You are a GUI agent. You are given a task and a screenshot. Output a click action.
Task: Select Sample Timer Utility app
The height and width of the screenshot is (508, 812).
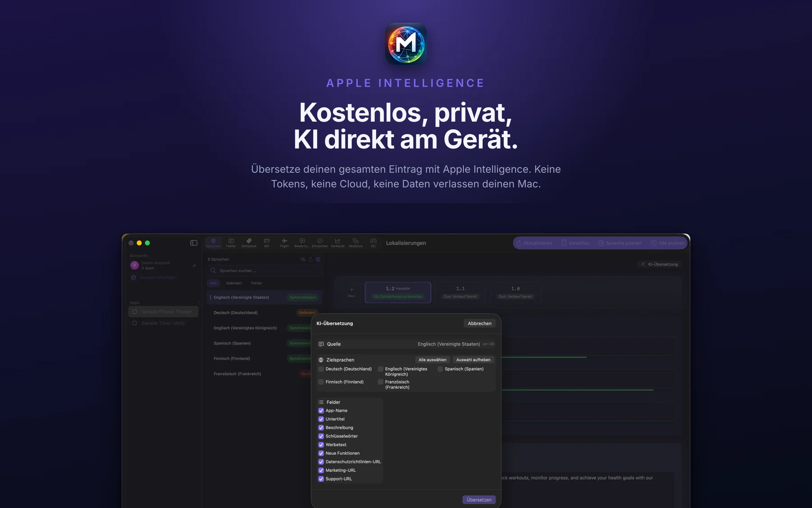[163, 323]
